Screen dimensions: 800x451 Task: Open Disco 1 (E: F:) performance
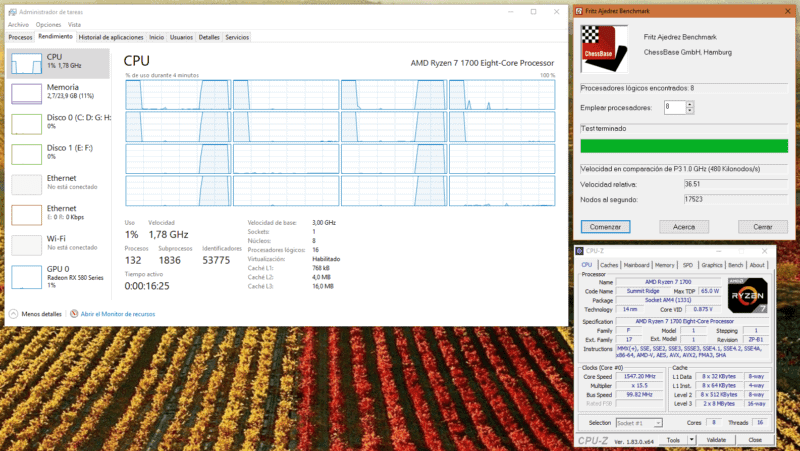[x=59, y=154]
